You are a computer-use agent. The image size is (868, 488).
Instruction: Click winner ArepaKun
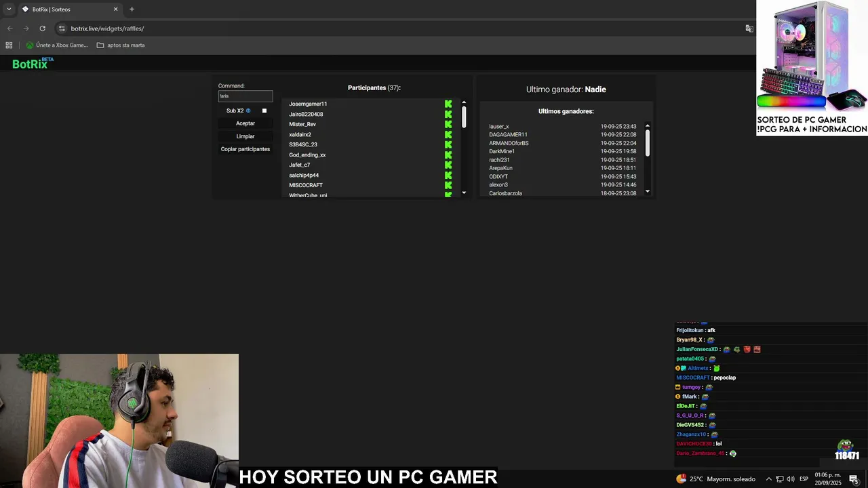(x=500, y=168)
